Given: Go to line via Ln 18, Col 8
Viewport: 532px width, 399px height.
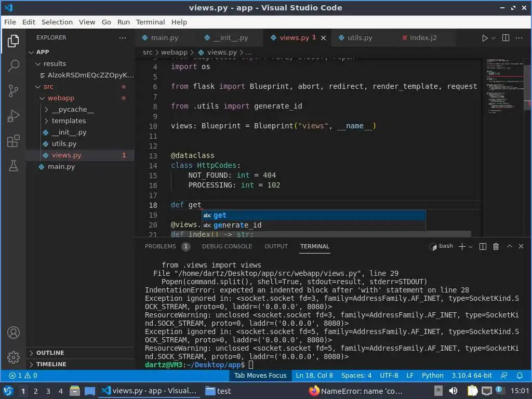Looking at the screenshot, I should pos(314,375).
